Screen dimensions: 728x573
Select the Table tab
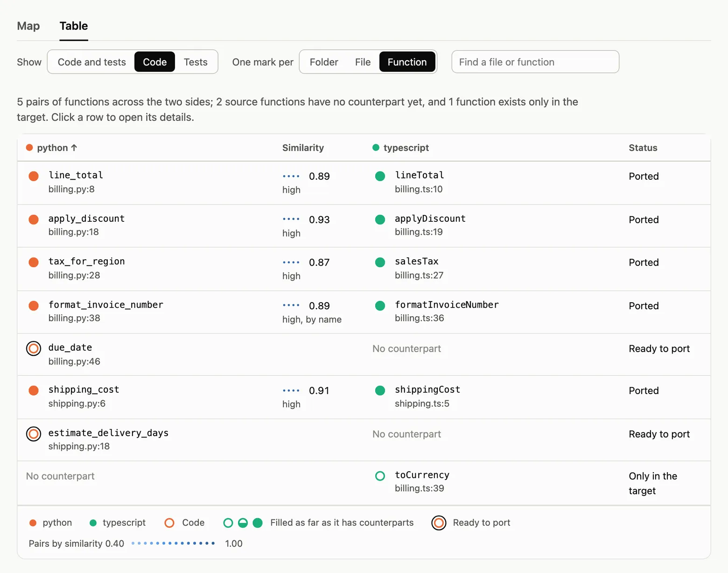[74, 26]
